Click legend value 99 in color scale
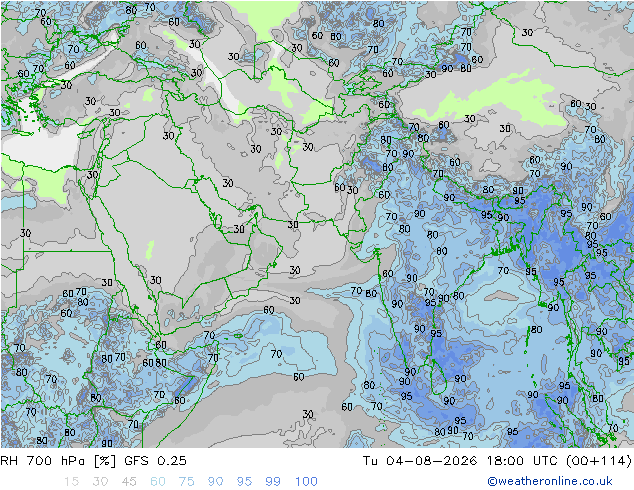634x490 pixels. pos(273,482)
